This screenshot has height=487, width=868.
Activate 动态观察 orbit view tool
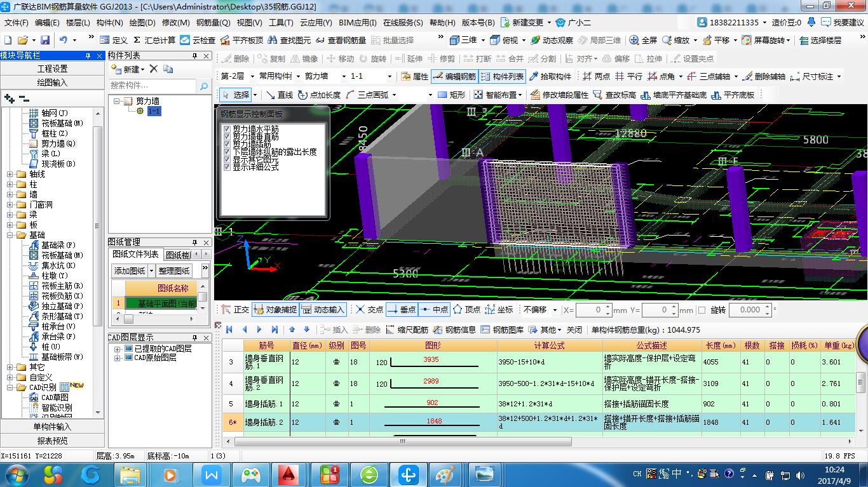point(552,40)
